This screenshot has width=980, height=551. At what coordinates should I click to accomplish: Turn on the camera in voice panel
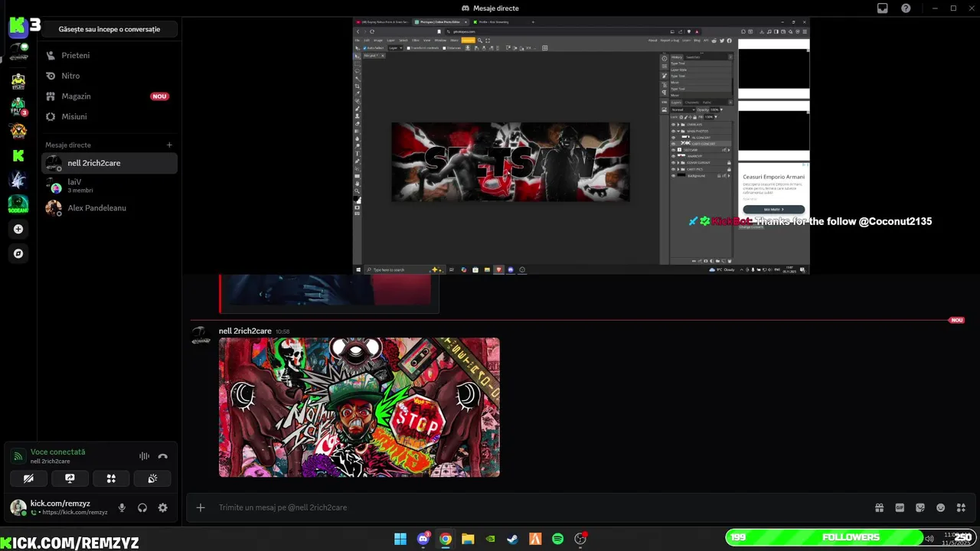[28, 478]
